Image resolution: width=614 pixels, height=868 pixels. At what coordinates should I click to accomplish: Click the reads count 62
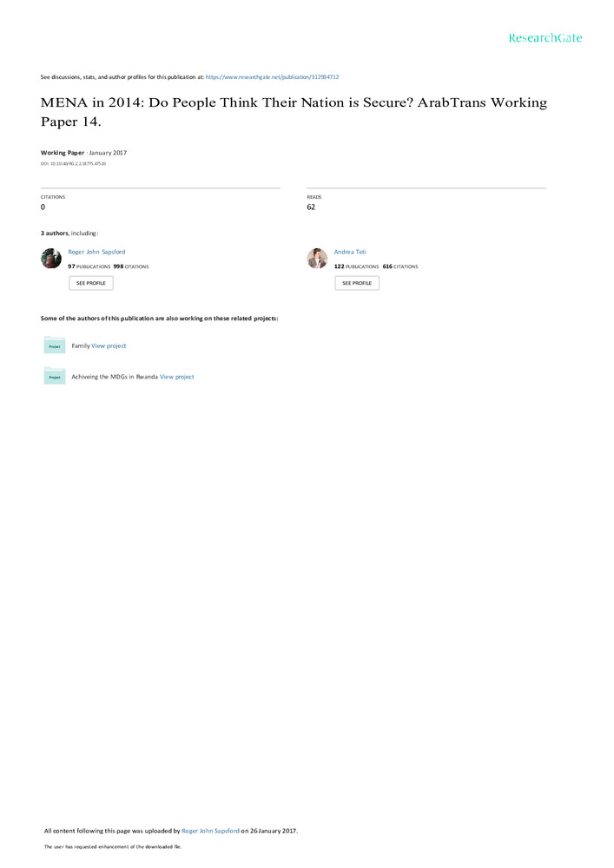coord(311,207)
